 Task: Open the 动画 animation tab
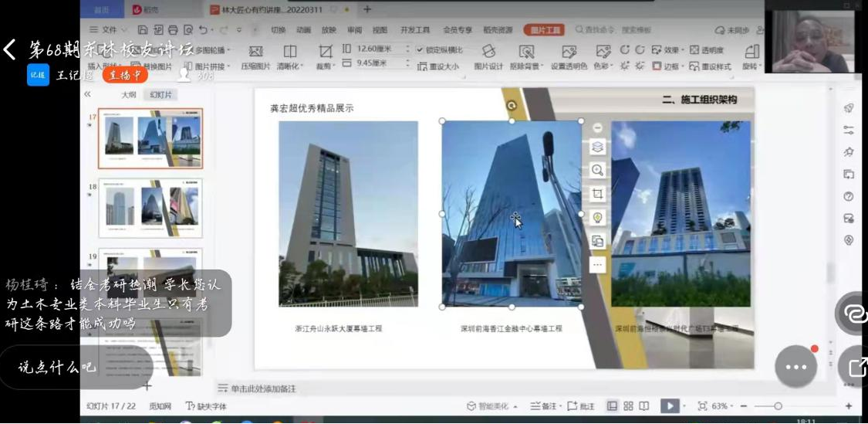pyautogui.click(x=303, y=30)
